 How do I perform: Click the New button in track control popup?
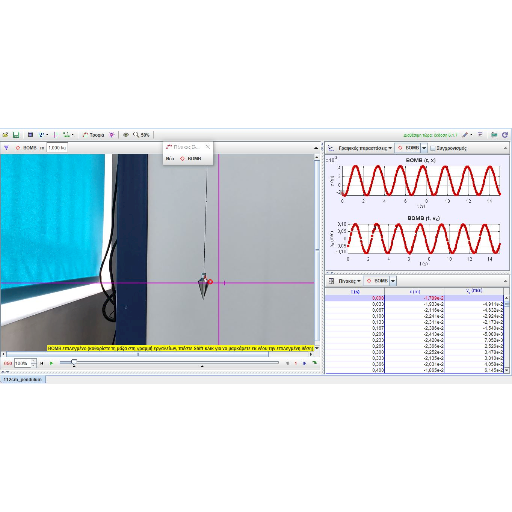click(170, 159)
